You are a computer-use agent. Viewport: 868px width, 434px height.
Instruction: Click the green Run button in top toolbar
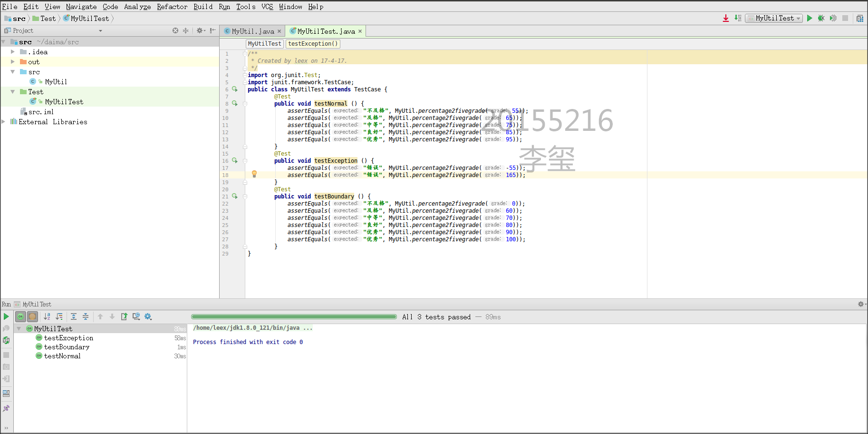tap(810, 18)
